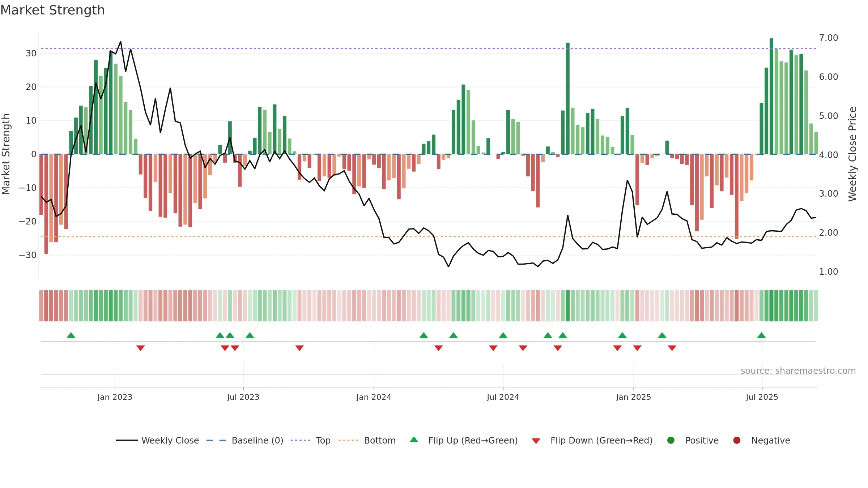
Task: Click the 30 strength axis tick
Action: click(31, 53)
